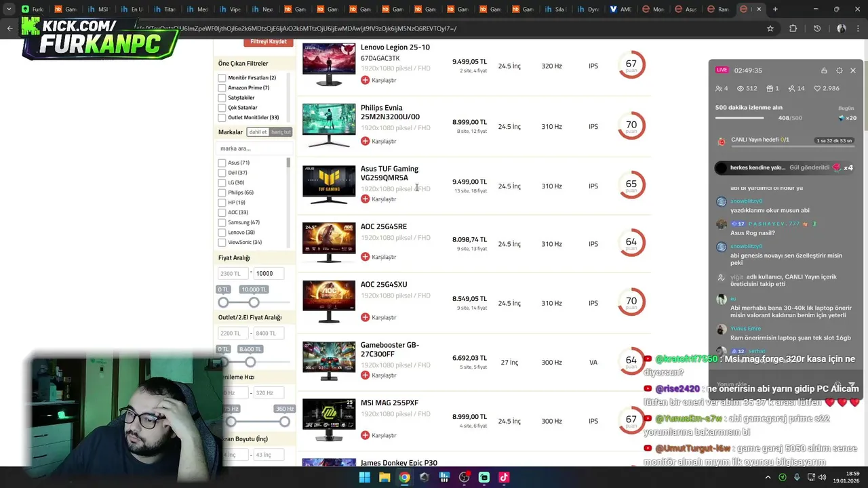Open TikTok app from taskbar
The image size is (868, 488).
[x=504, y=477]
